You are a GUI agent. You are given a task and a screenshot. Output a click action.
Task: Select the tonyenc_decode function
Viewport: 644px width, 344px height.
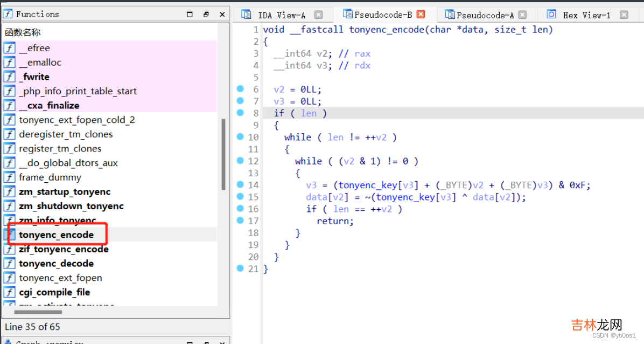(56, 264)
